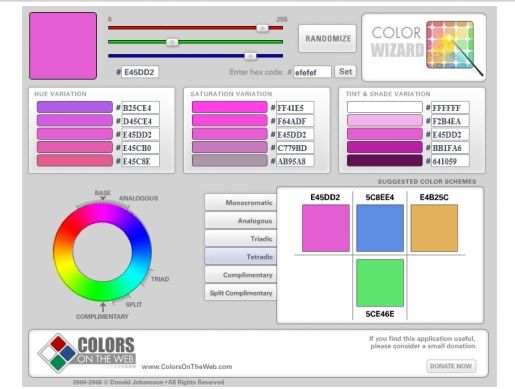515x389 pixels.
Task: Pick the D45CE4 hue variation swatch
Action: [75, 121]
